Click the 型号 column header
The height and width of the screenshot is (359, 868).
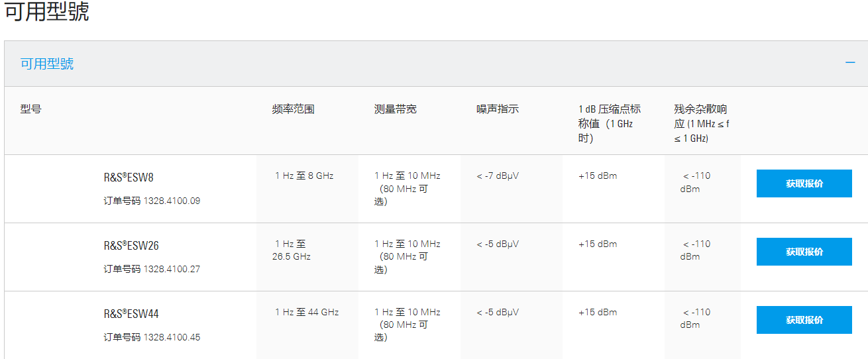click(x=31, y=109)
